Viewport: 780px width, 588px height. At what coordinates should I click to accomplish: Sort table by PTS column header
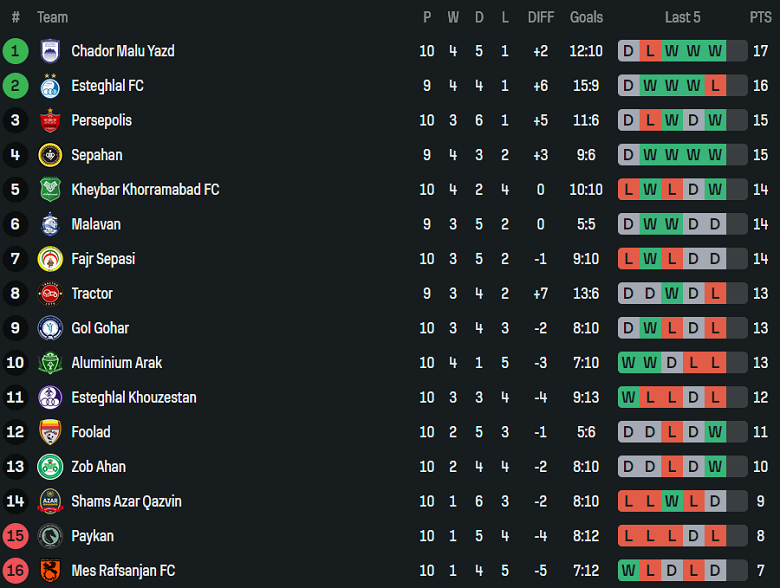760,17
